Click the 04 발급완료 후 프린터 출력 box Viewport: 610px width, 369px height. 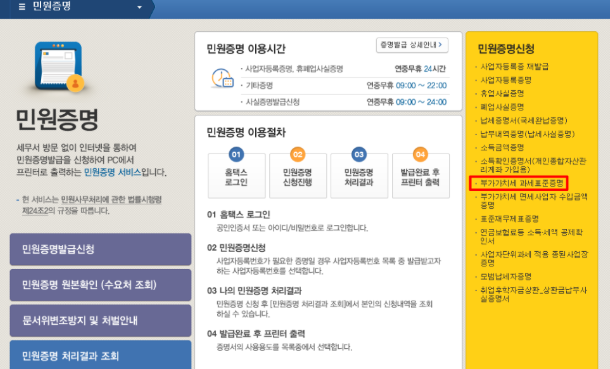[421, 173]
